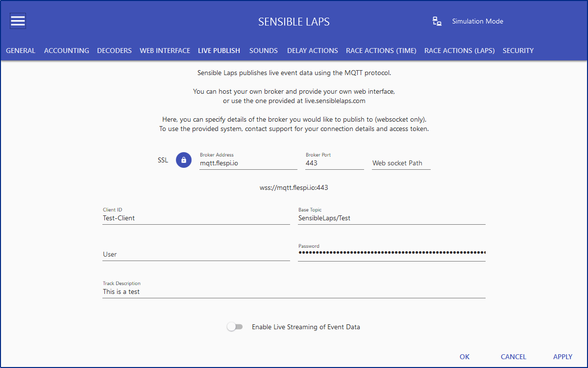Open the Sounds tab
This screenshot has height=368, width=588.
point(264,51)
